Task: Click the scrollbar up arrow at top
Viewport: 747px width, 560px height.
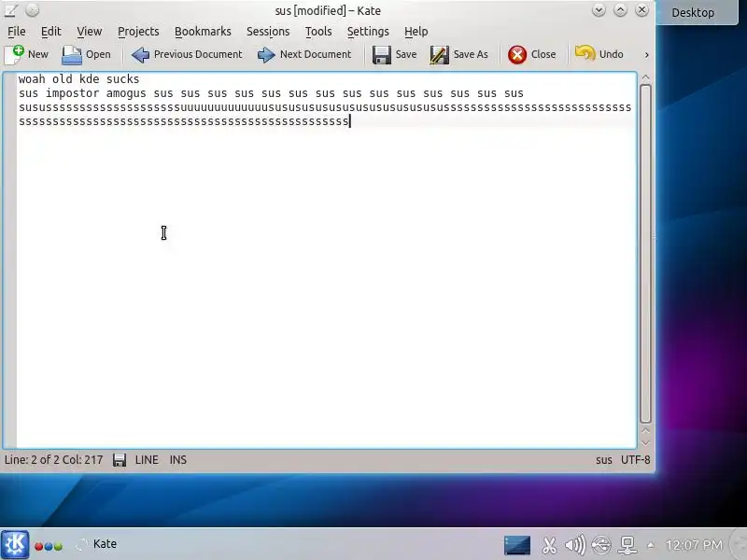Action: tap(645, 77)
